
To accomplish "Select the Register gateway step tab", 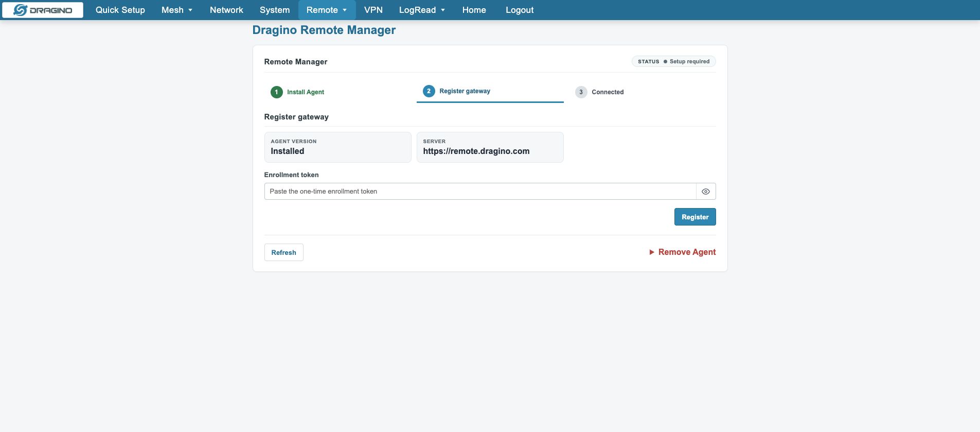I will click(490, 91).
